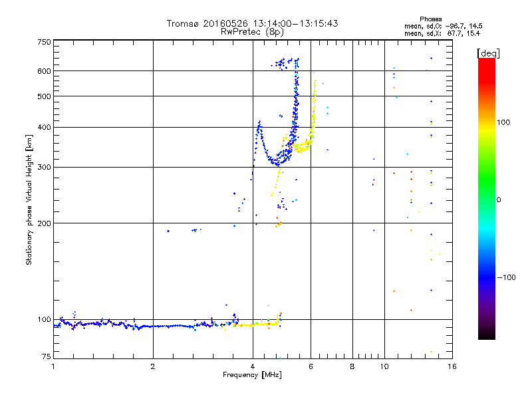
Task: Click the colorbar tick label '-100'
Action: [x=507, y=277]
